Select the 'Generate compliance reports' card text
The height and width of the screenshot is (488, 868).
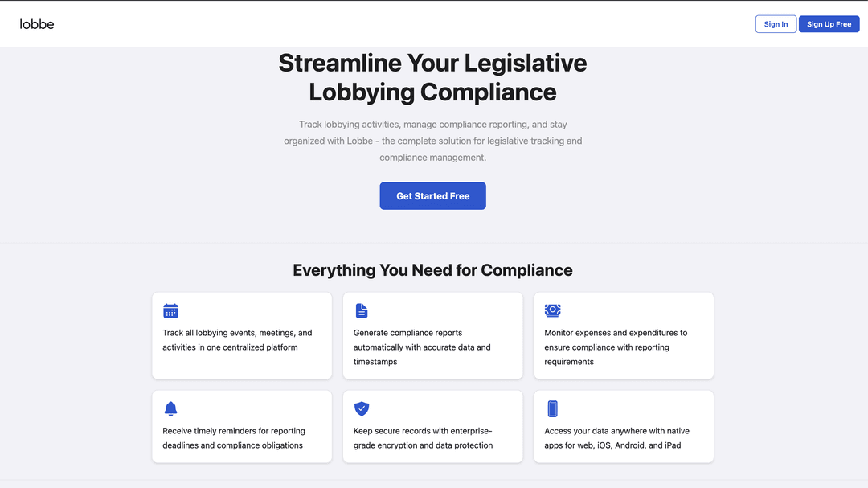tap(422, 347)
